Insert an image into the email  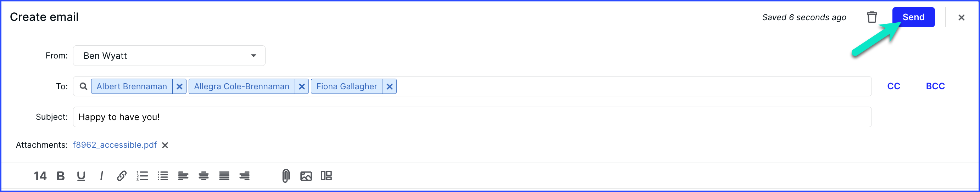(x=306, y=176)
